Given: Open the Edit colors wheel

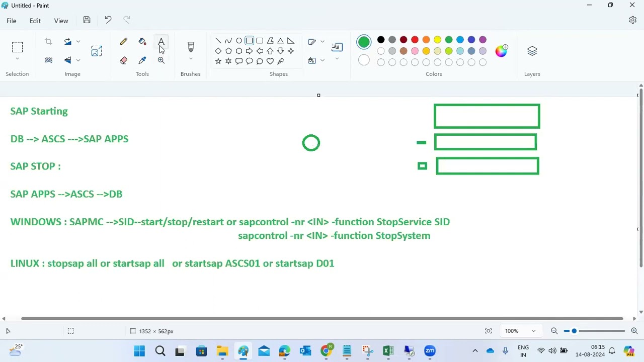Looking at the screenshot, I should [x=501, y=51].
